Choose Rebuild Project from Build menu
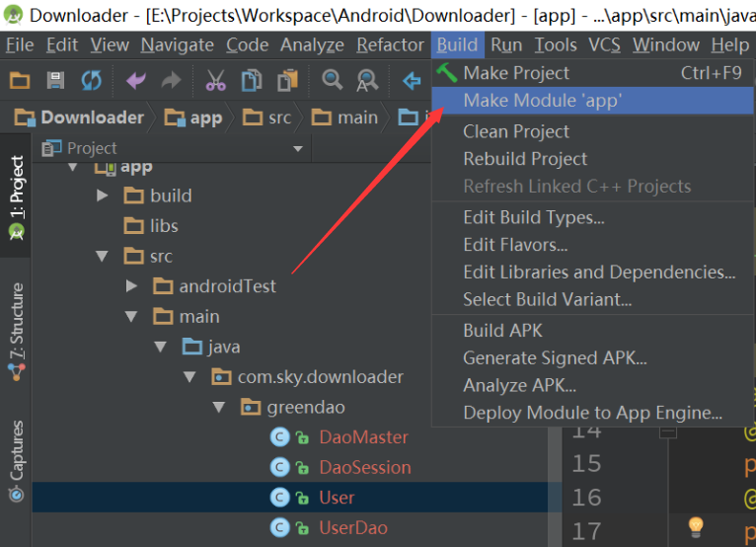The width and height of the screenshot is (756, 547). 525,159
